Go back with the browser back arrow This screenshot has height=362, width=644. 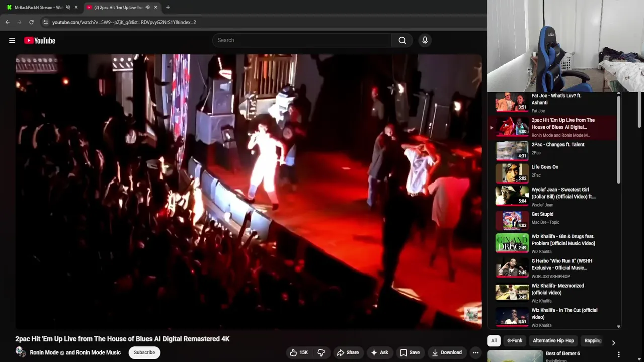coord(8,22)
